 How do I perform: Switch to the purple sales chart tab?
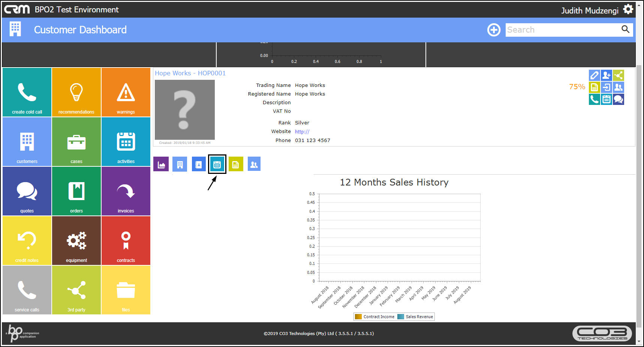[x=161, y=164]
